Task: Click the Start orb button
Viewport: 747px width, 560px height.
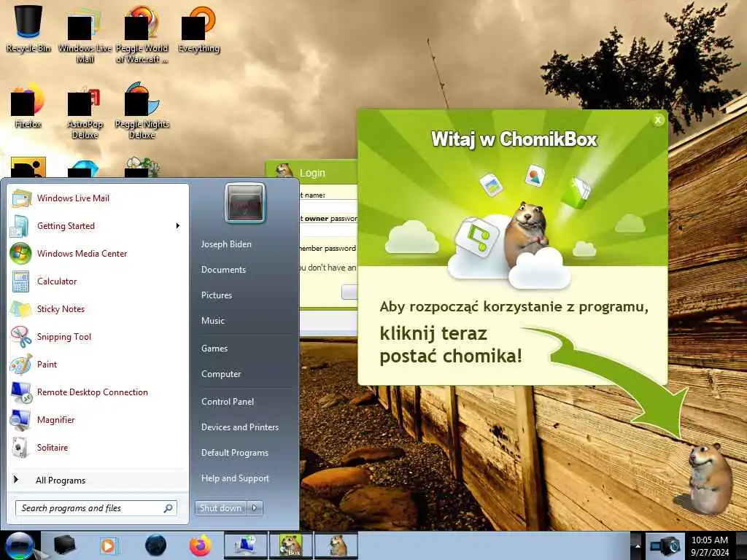Action: pyautogui.click(x=19, y=545)
